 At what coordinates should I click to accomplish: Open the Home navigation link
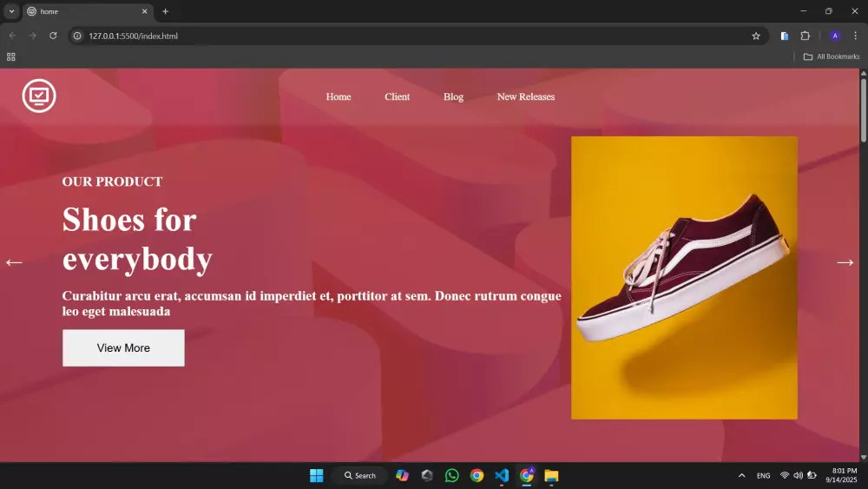point(339,97)
